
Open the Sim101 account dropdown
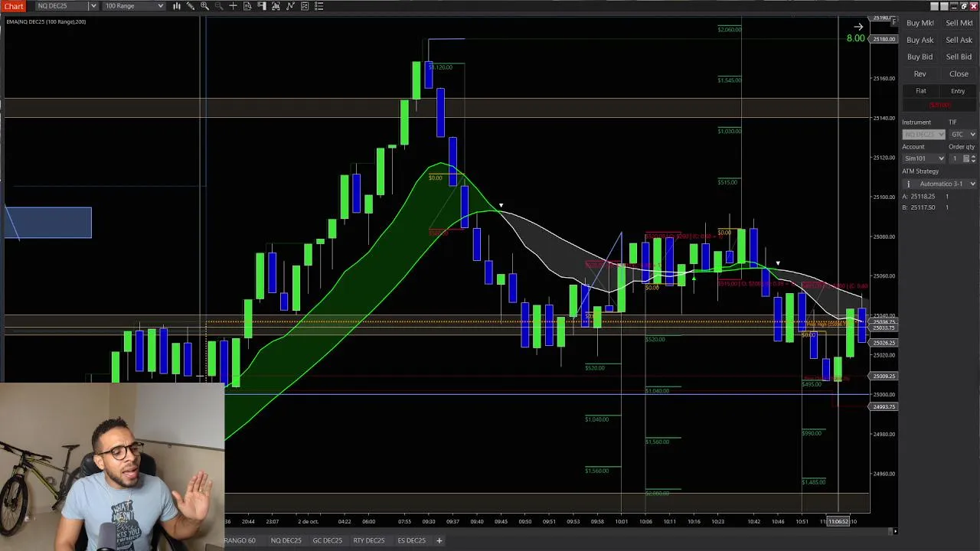(x=924, y=158)
